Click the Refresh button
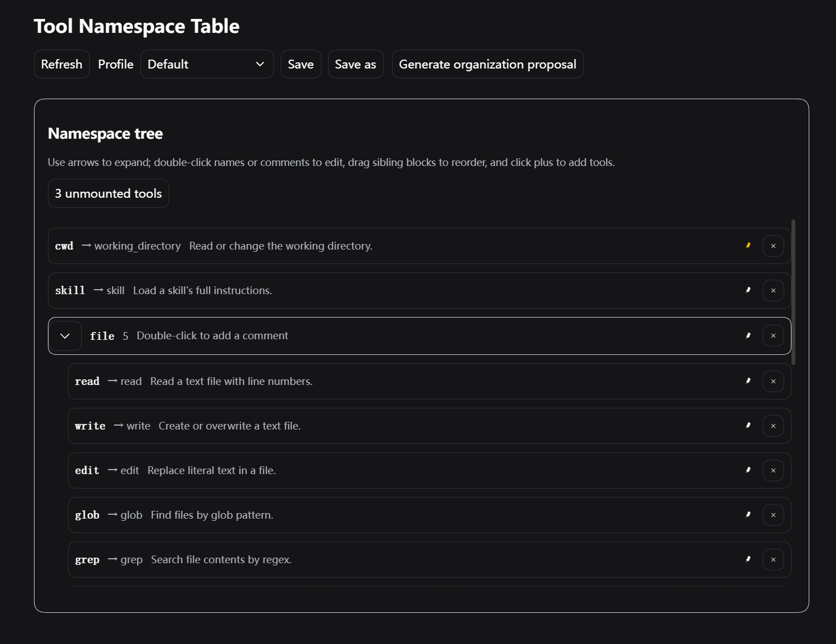This screenshot has width=836, height=644. (62, 64)
